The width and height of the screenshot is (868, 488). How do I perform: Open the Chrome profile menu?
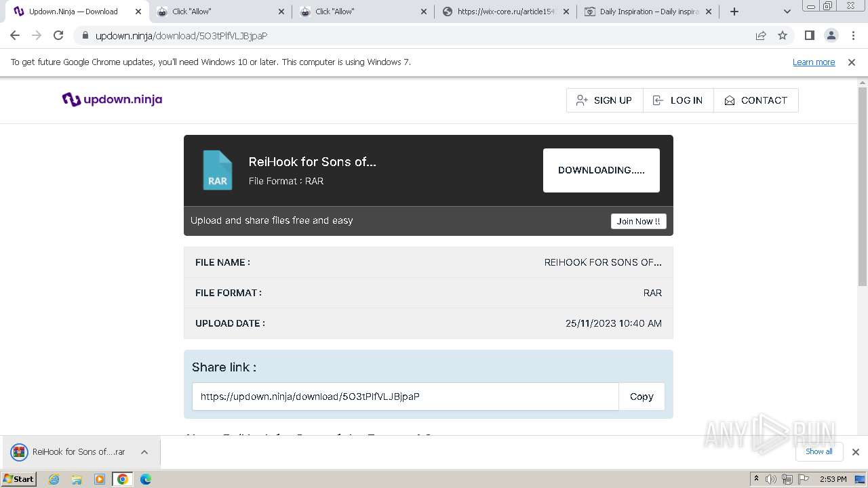[831, 35]
